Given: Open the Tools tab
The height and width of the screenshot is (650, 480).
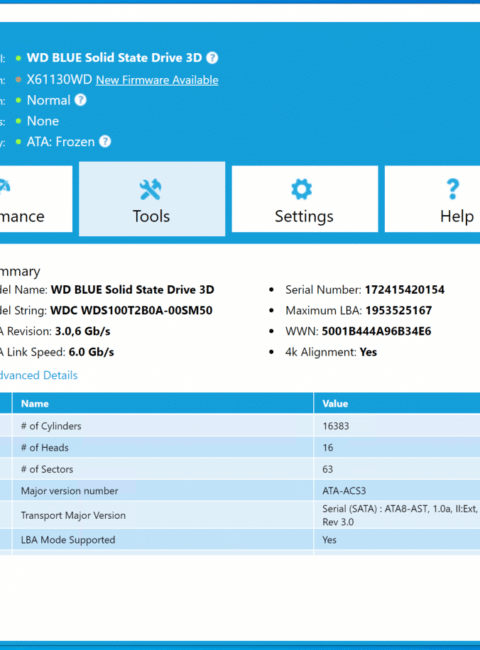Looking at the screenshot, I should (x=152, y=199).
